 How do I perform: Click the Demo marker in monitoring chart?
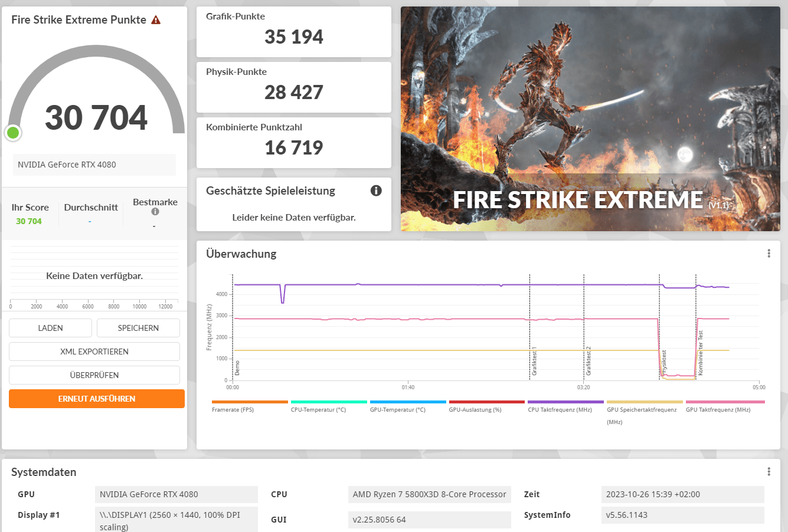[237, 368]
